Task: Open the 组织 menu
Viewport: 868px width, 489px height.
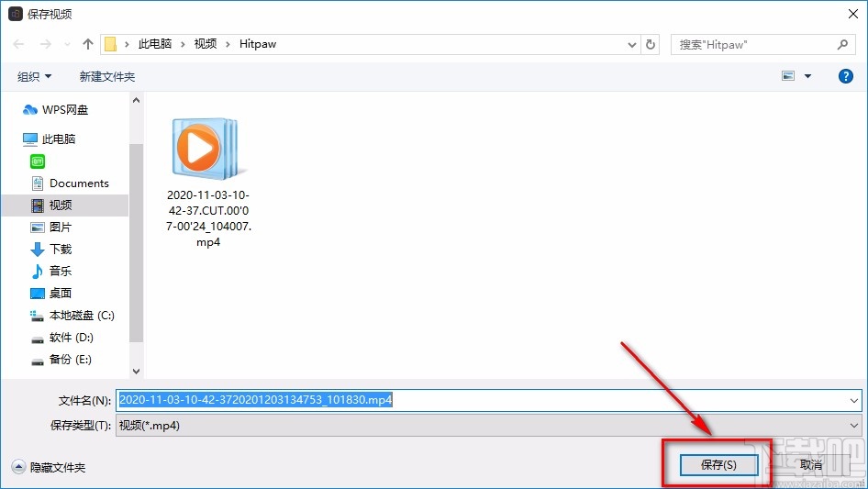Action: tap(34, 76)
